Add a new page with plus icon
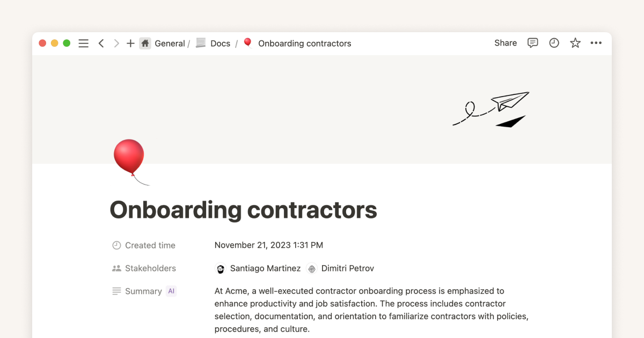 130,43
